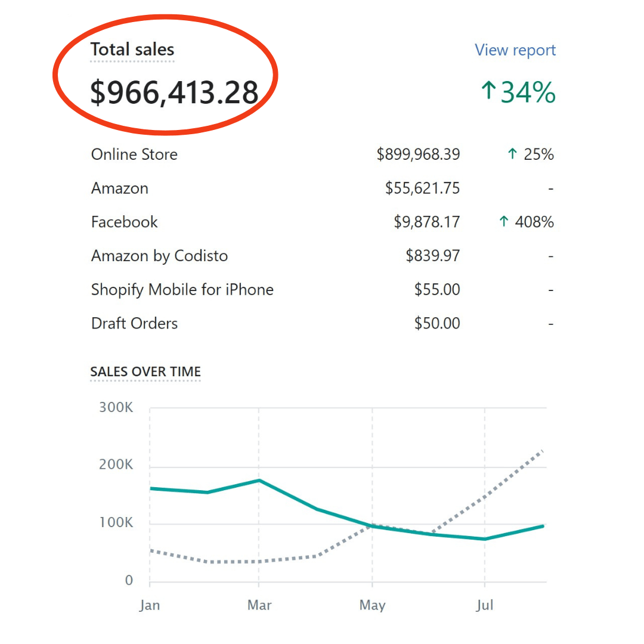This screenshot has height=644, width=644.
Task: Click the green 34% increase arrow
Action: click(488, 91)
